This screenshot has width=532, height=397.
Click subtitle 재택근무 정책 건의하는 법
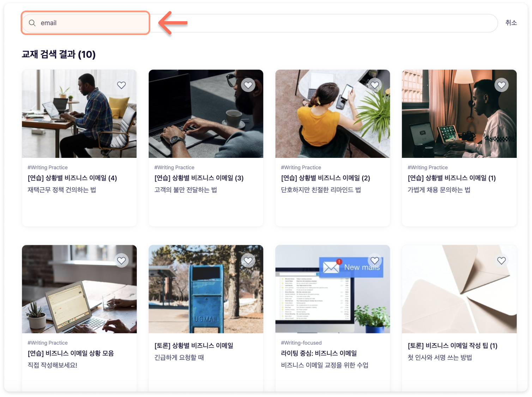click(x=62, y=190)
